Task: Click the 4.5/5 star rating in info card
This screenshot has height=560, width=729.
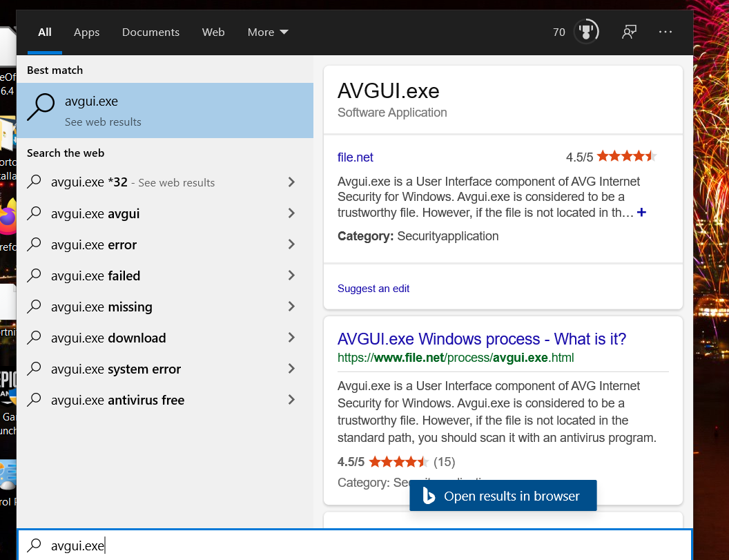Action: [x=611, y=157]
